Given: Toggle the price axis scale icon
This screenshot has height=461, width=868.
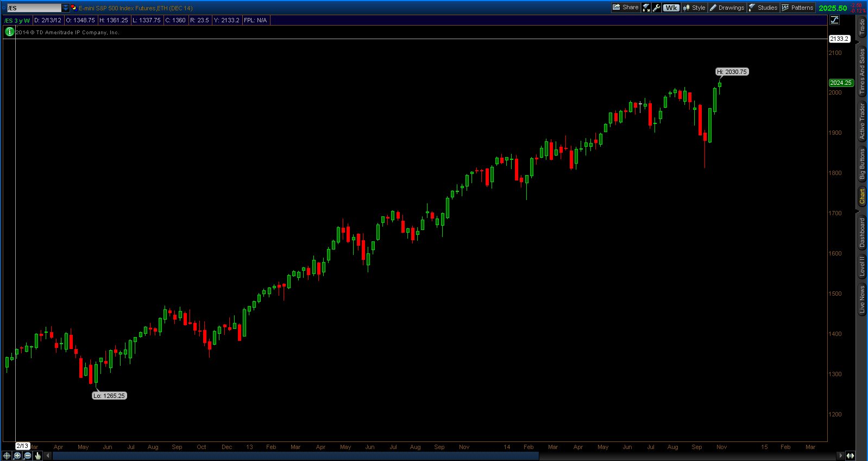Looking at the screenshot, I should tap(835, 20).
